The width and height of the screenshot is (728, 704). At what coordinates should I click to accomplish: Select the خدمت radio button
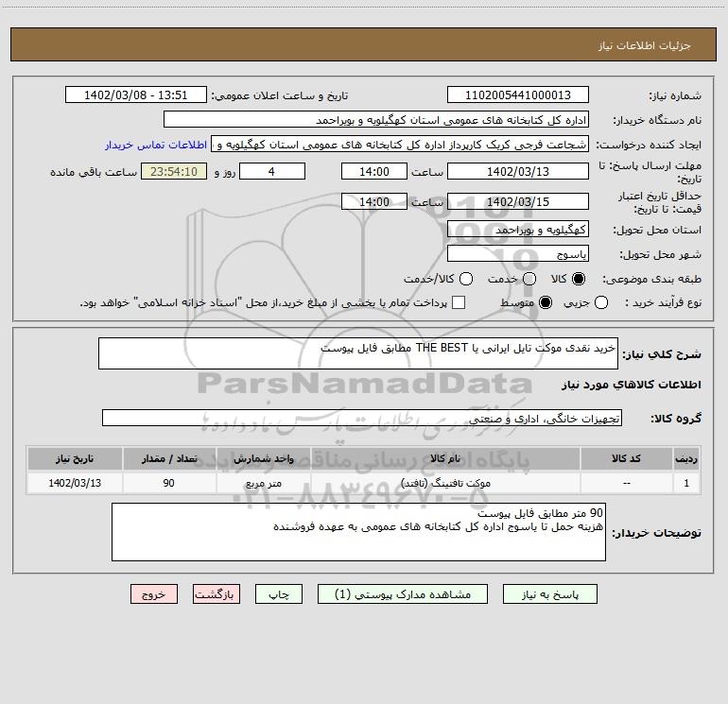tap(529, 279)
